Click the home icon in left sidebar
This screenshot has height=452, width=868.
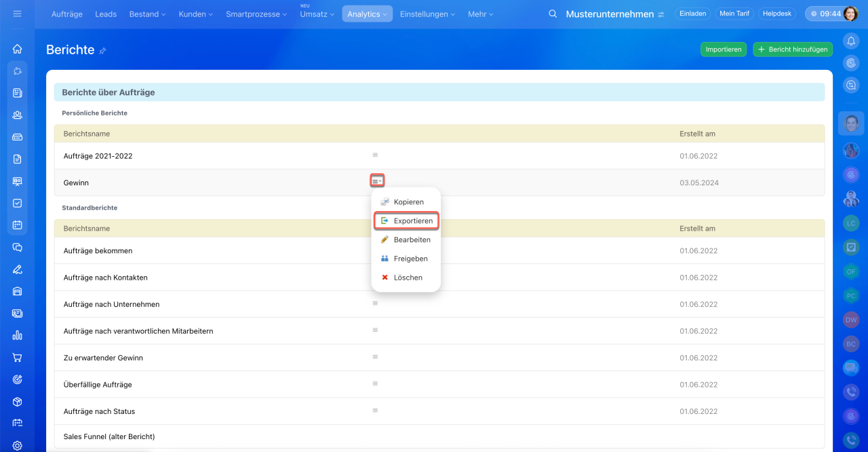click(18, 49)
